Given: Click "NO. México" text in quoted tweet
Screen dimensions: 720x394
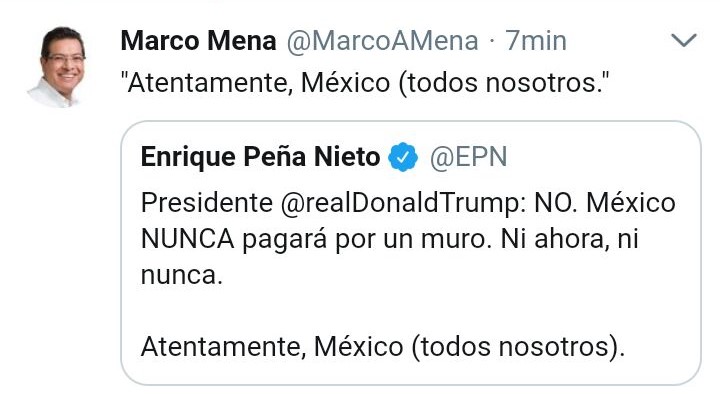Looking at the screenshot, I should tap(605, 203).
